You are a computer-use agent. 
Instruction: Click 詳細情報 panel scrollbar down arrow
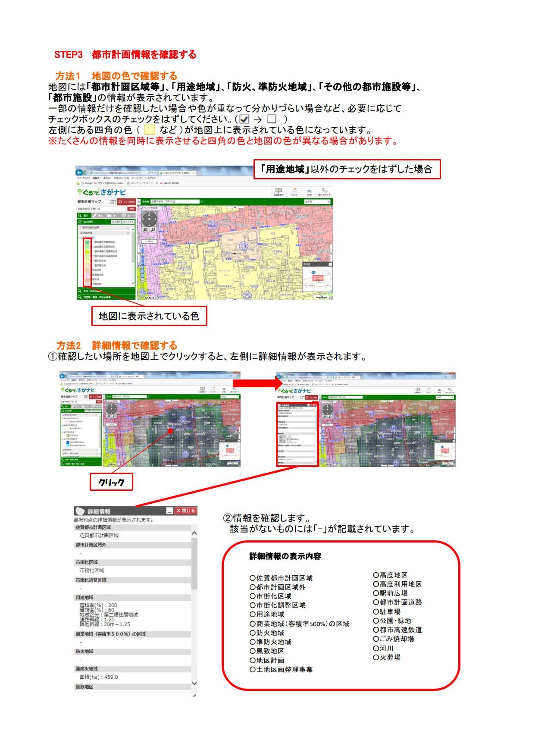pos(194,683)
